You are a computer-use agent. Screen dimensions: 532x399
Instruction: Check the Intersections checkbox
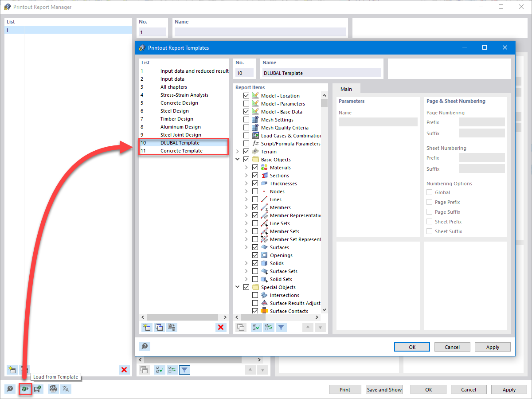tap(255, 295)
